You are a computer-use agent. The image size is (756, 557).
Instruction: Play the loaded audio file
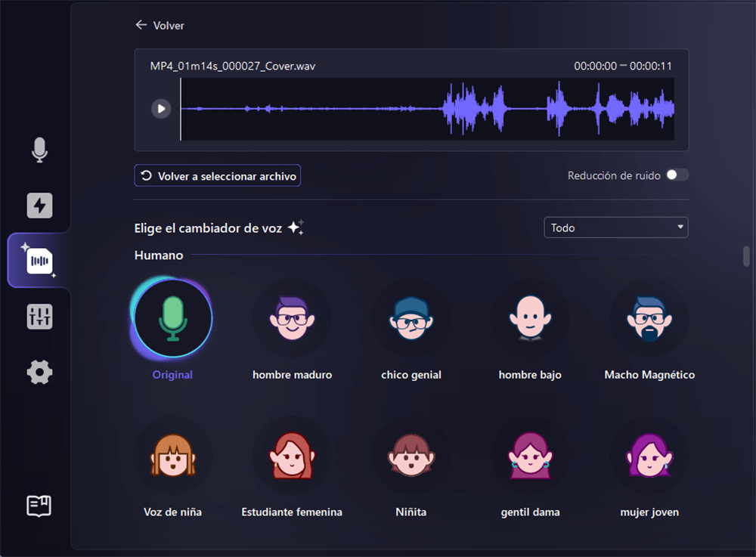[160, 109]
